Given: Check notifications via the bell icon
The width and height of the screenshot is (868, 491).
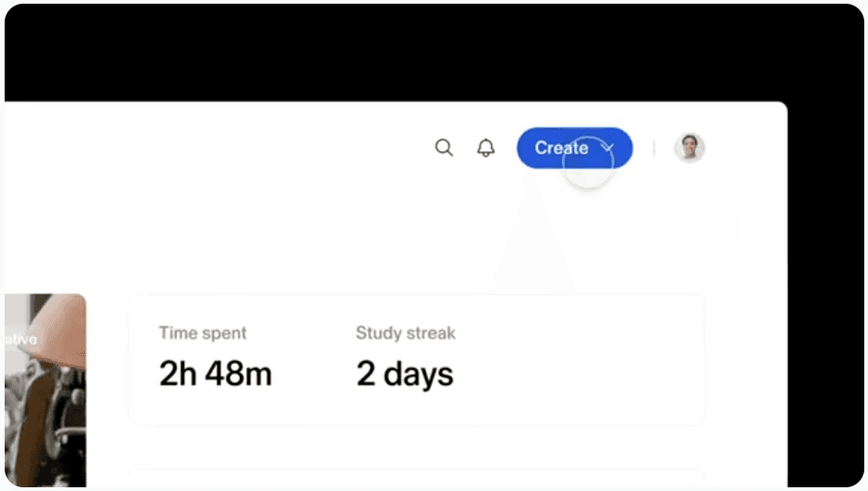Looking at the screenshot, I should [x=486, y=148].
